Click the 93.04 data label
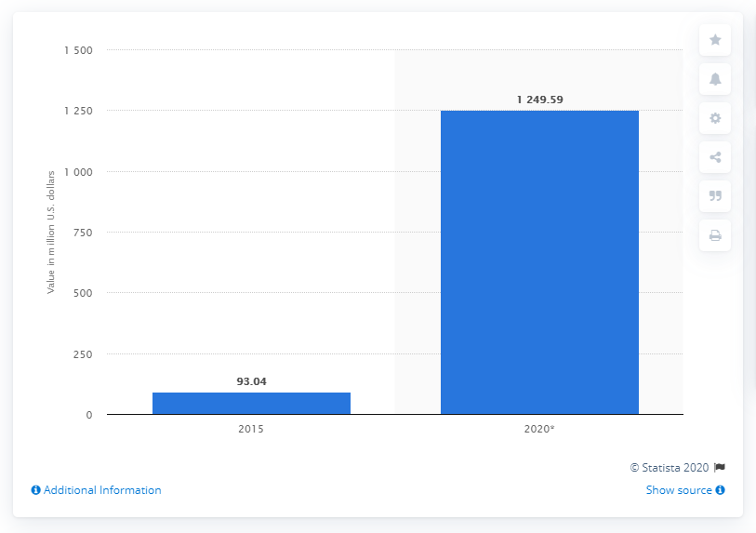The image size is (756, 533). pos(251,381)
